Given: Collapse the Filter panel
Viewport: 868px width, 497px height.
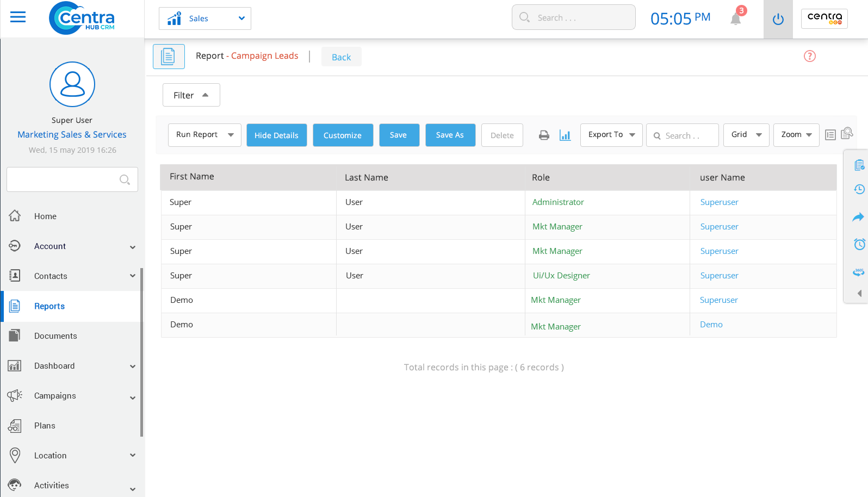Looking at the screenshot, I should 191,95.
